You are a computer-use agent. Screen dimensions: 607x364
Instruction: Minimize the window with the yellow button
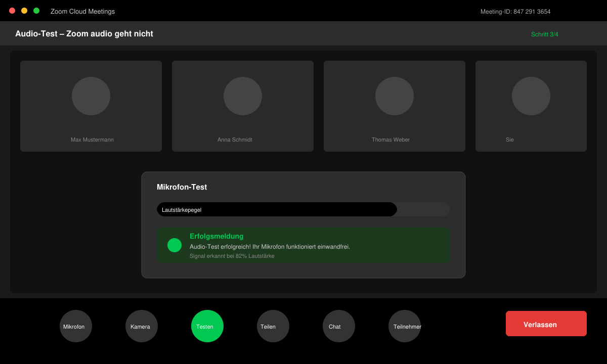click(24, 11)
